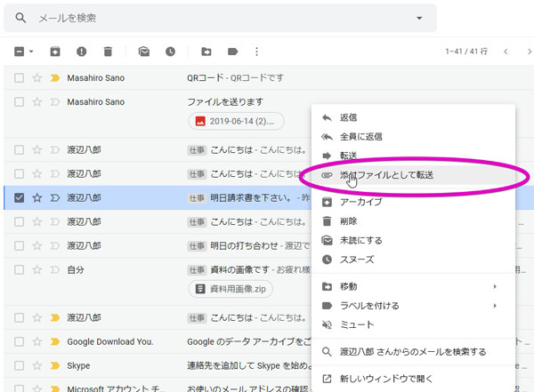This screenshot has height=392, width=534.
Task: Open the Google のデータ アーカイブ mail subject
Action: [249, 341]
